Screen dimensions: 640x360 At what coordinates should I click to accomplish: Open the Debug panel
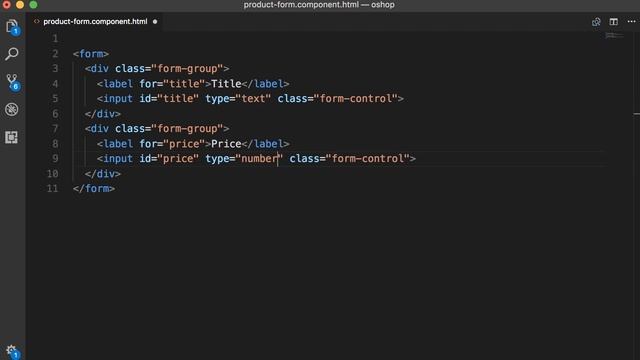click(x=12, y=109)
